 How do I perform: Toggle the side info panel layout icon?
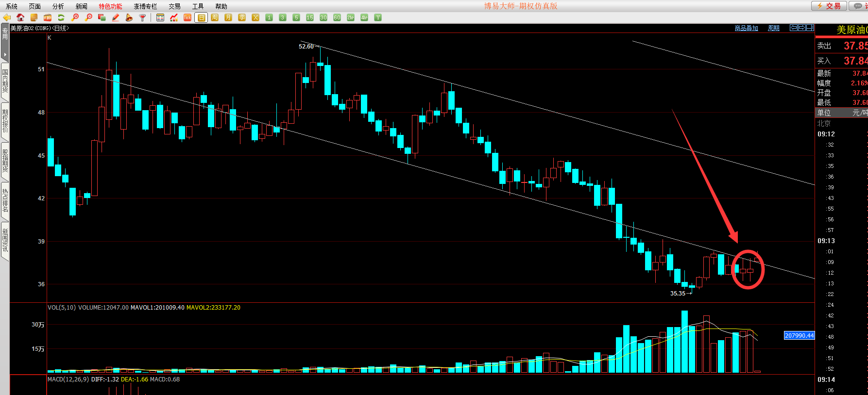pyautogui.click(x=810, y=28)
